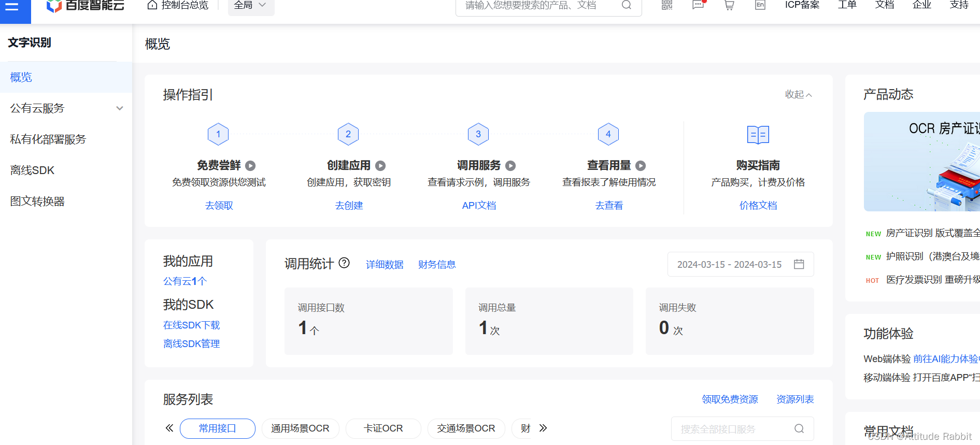Play the 免费尝鲜 video icon
This screenshot has width=980, height=445.
[250, 166]
